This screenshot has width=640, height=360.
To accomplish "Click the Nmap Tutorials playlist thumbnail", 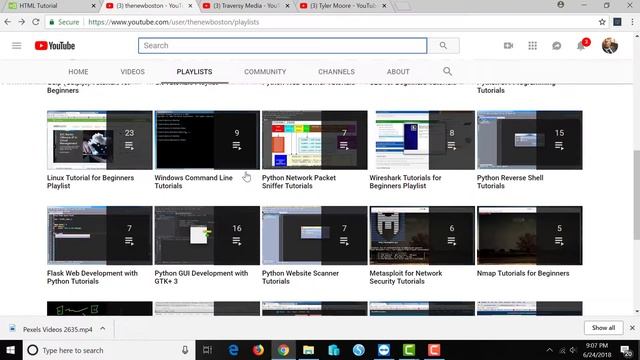I will point(529,236).
